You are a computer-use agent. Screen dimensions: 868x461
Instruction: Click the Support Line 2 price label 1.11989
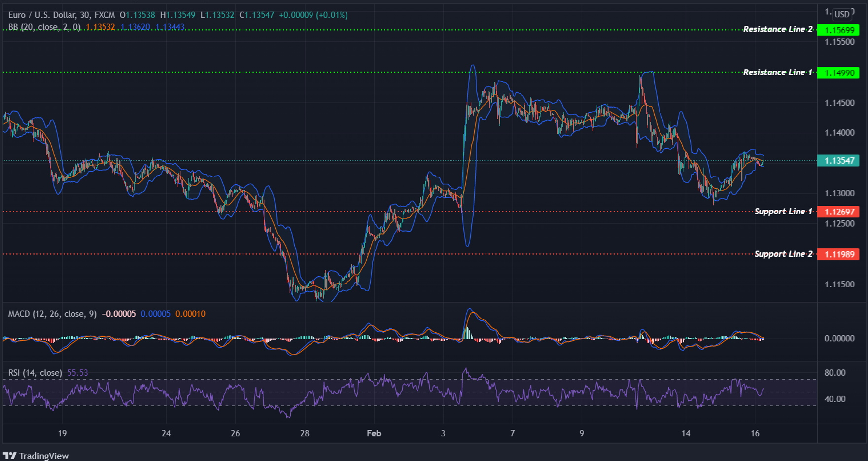click(x=839, y=254)
